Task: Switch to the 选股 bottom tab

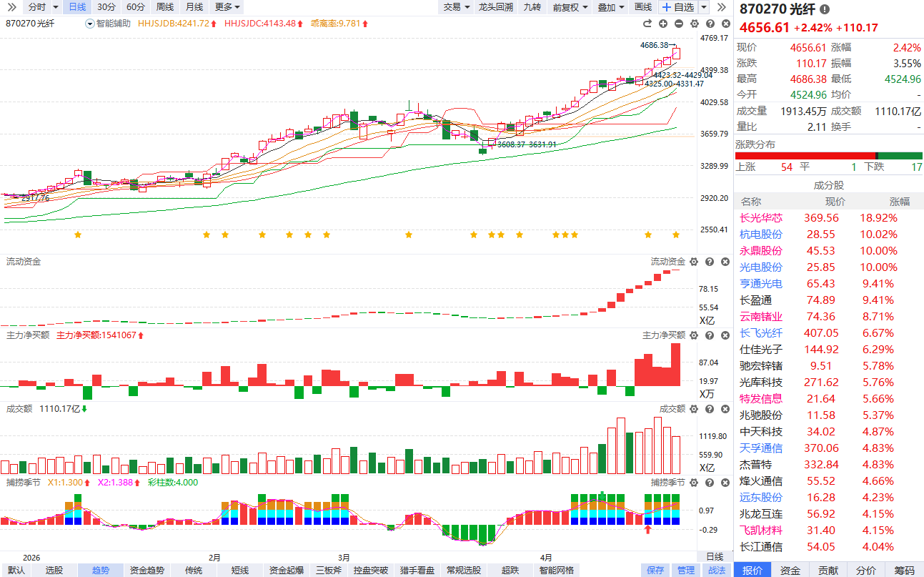Action: point(54,571)
